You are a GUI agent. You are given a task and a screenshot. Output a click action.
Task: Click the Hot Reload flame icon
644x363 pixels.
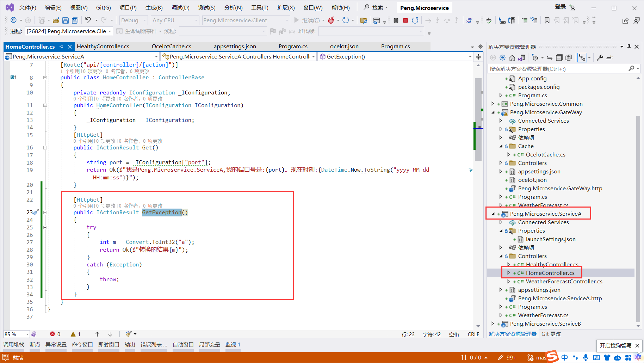pyautogui.click(x=331, y=20)
